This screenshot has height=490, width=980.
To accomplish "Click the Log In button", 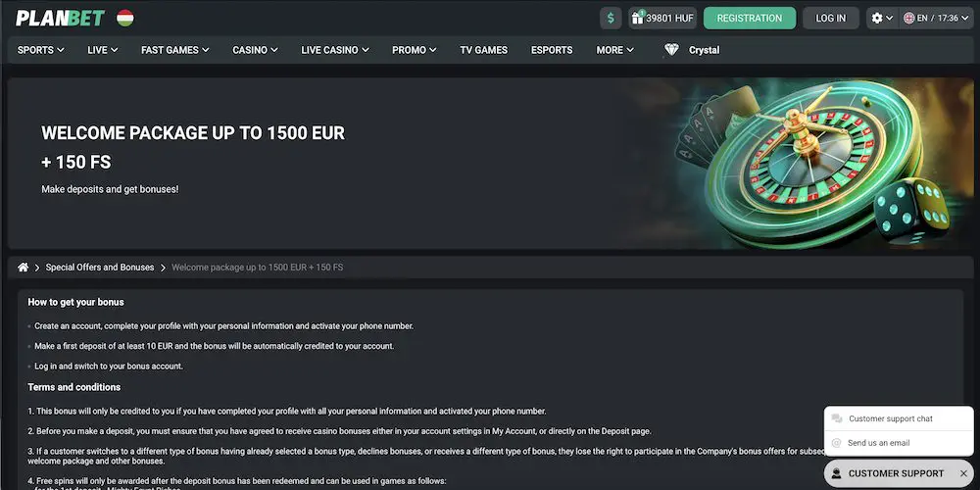I will point(831,18).
